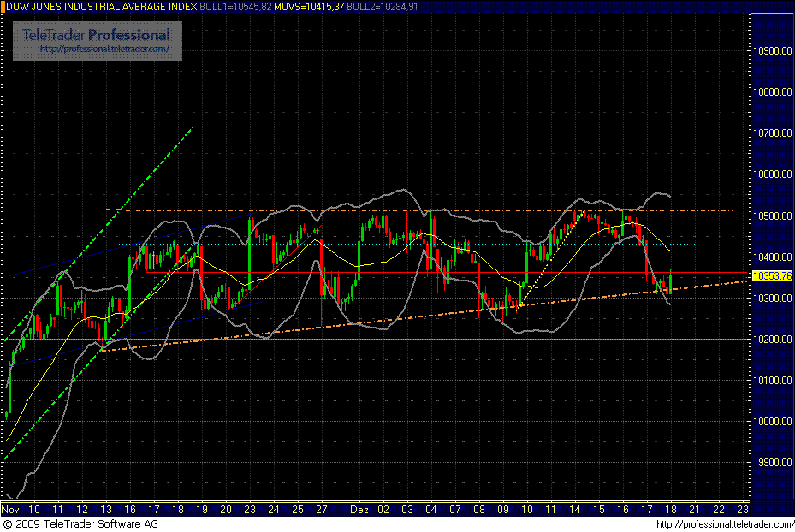Click the 10200,00 price axis label
The height and width of the screenshot is (532, 795).
coord(772,339)
